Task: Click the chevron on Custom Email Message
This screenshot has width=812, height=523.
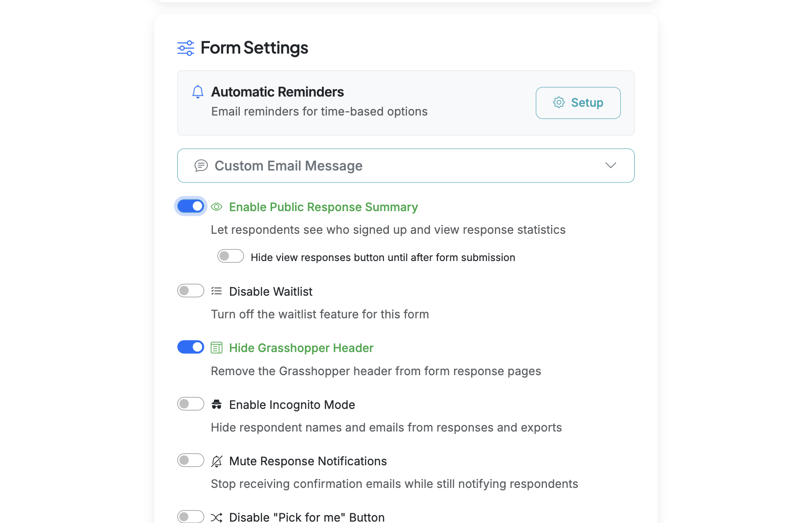Action: coord(611,165)
